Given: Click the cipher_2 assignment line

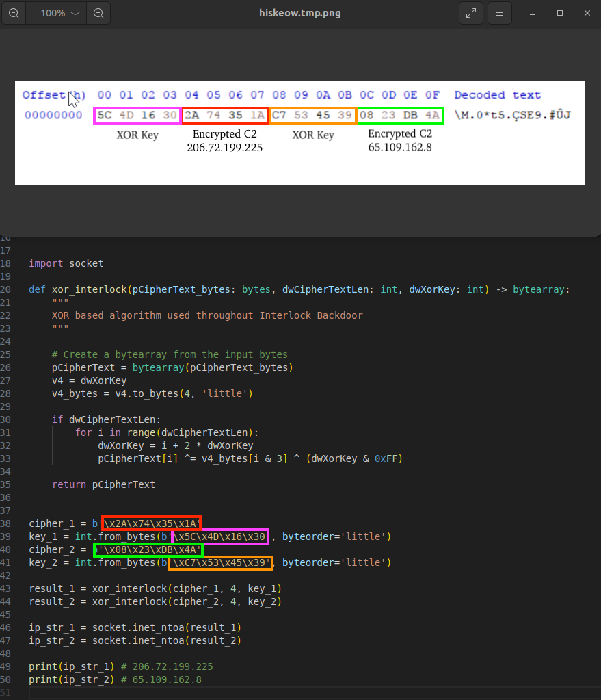Looking at the screenshot, I should tap(116, 549).
